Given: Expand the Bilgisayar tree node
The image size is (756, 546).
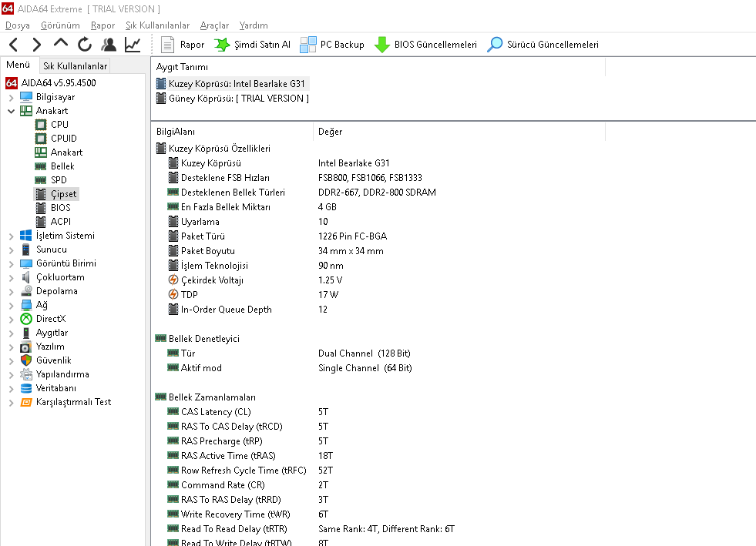Looking at the screenshot, I should pos(11,97).
